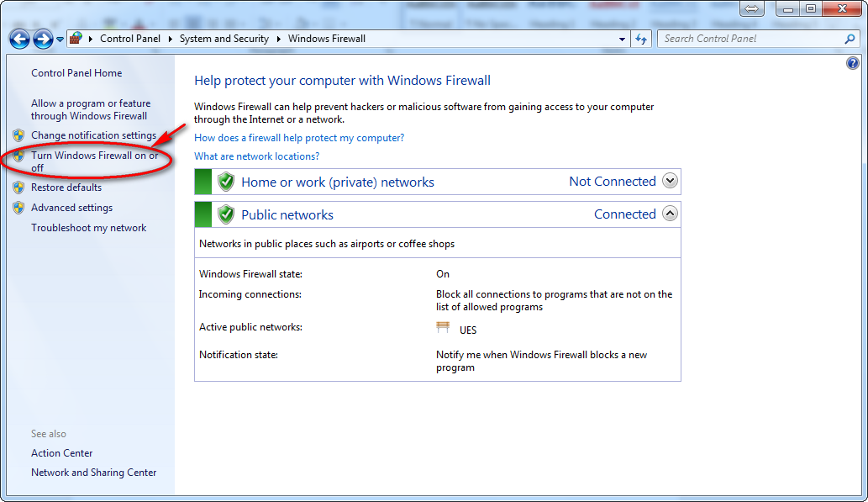Open How does a firewall help link
Image resolution: width=868 pixels, height=502 pixels.
click(x=299, y=137)
